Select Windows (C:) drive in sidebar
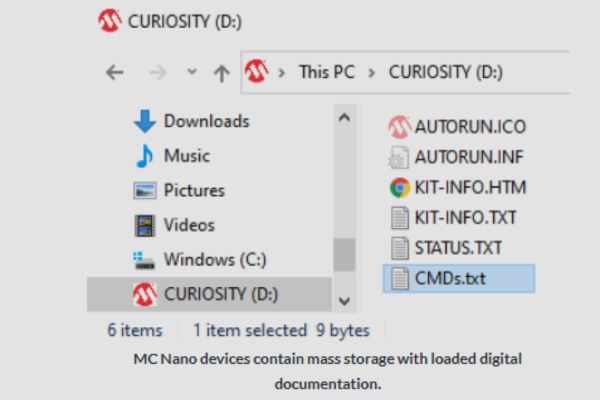This screenshot has height=400, width=600. pyautogui.click(x=214, y=260)
